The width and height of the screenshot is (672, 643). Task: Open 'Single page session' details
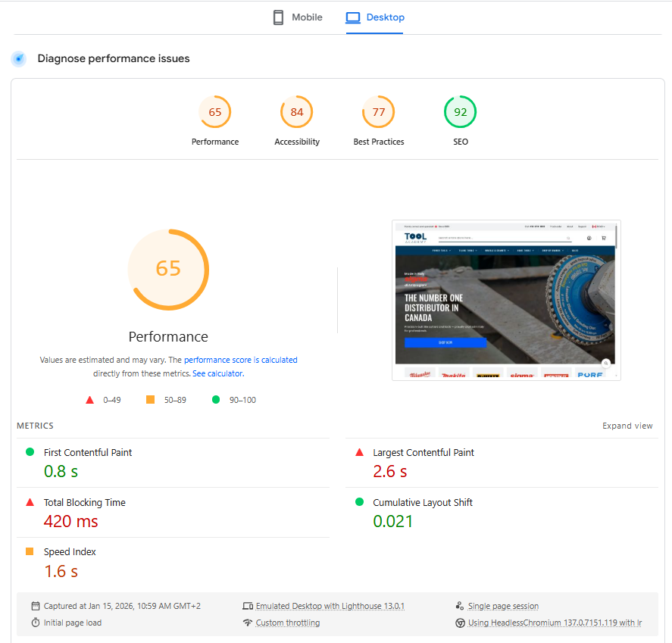(503, 606)
